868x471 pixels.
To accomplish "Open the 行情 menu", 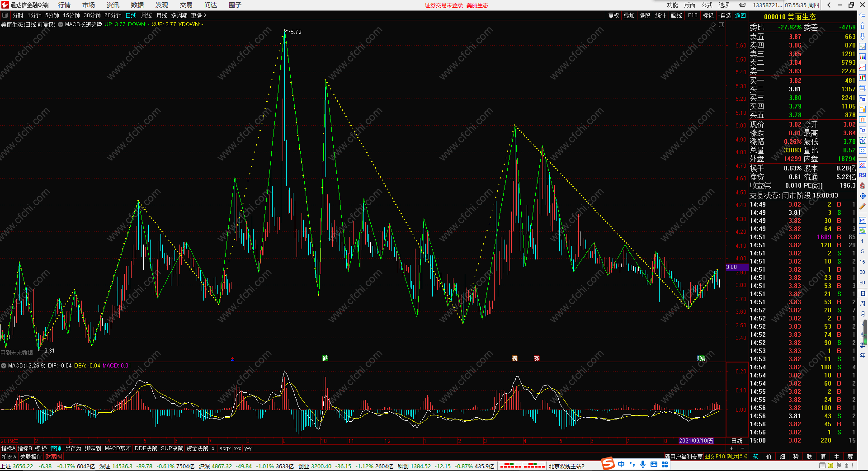I will coord(64,5).
